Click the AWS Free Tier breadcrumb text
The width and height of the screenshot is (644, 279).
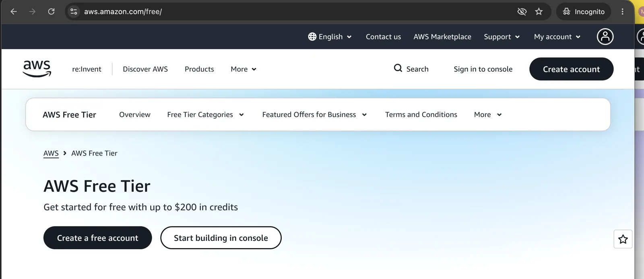coord(94,153)
